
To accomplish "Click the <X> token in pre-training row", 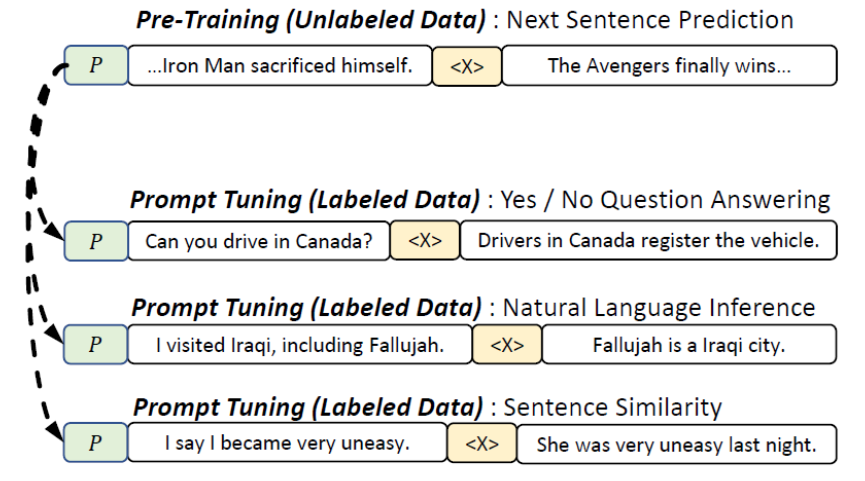I will (x=467, y=66).
